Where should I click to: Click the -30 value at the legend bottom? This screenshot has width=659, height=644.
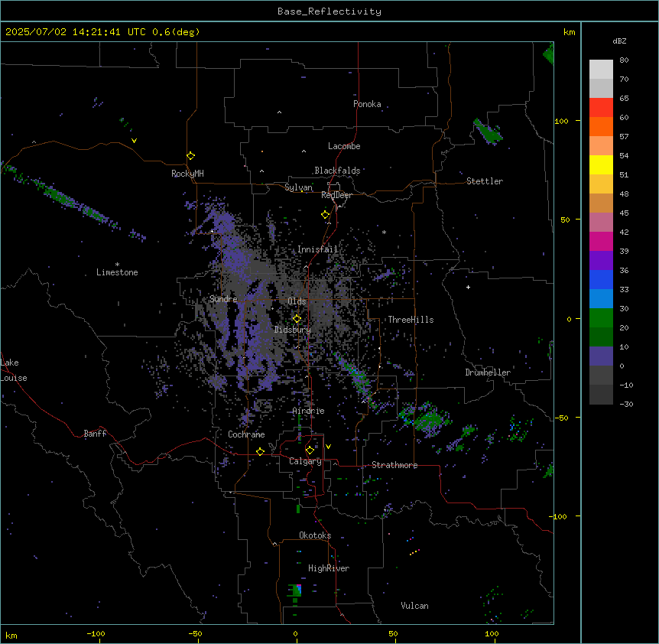click(626, 404)
